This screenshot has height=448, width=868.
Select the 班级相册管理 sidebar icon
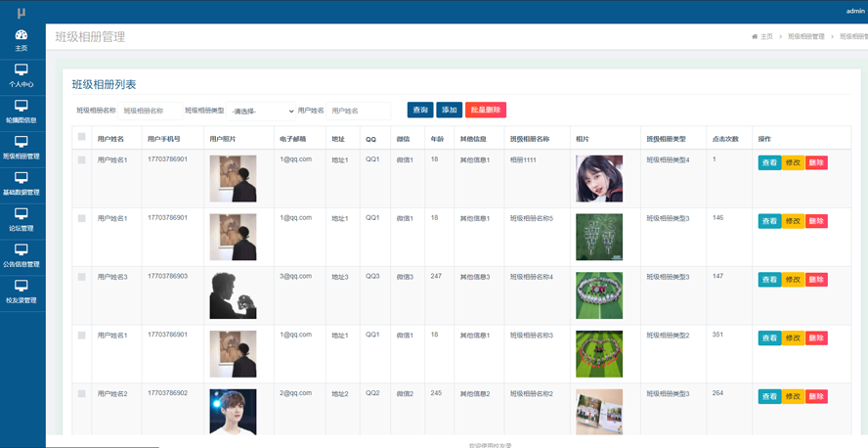pyautogui.click(x=22, y=143)
